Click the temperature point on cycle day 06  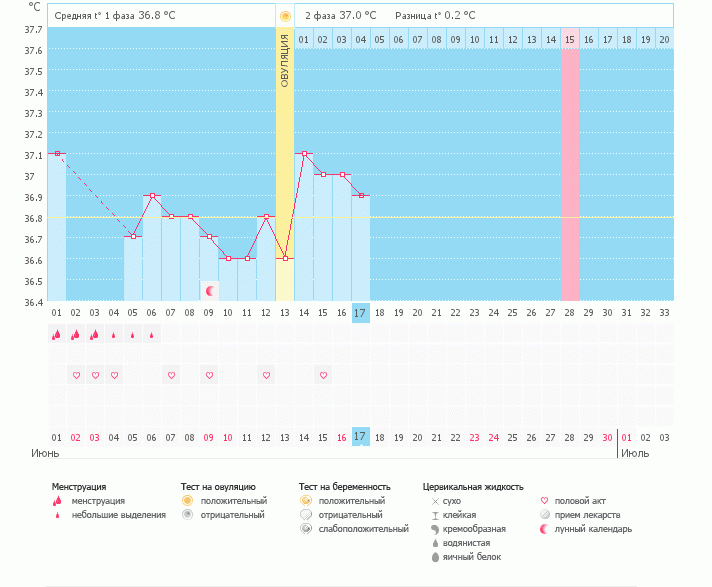152,196
